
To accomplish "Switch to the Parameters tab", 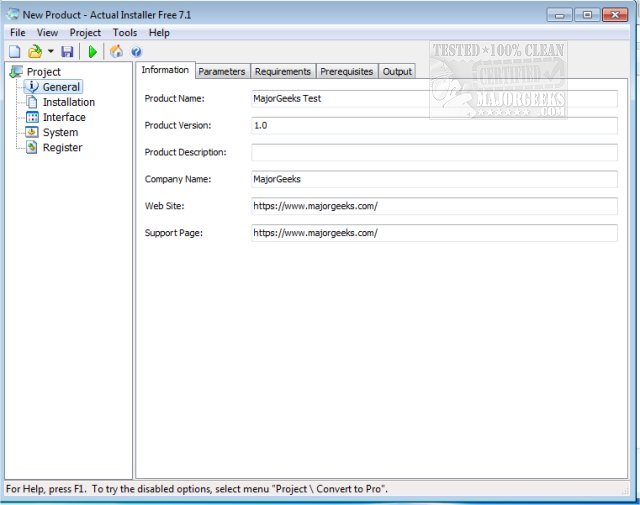I will pos(221,71).
